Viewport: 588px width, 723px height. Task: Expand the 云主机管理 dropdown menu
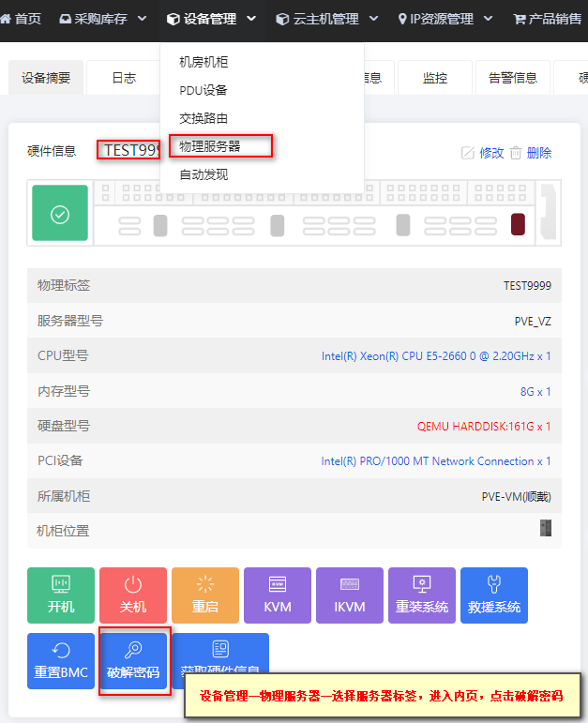(x=326, y=19)
